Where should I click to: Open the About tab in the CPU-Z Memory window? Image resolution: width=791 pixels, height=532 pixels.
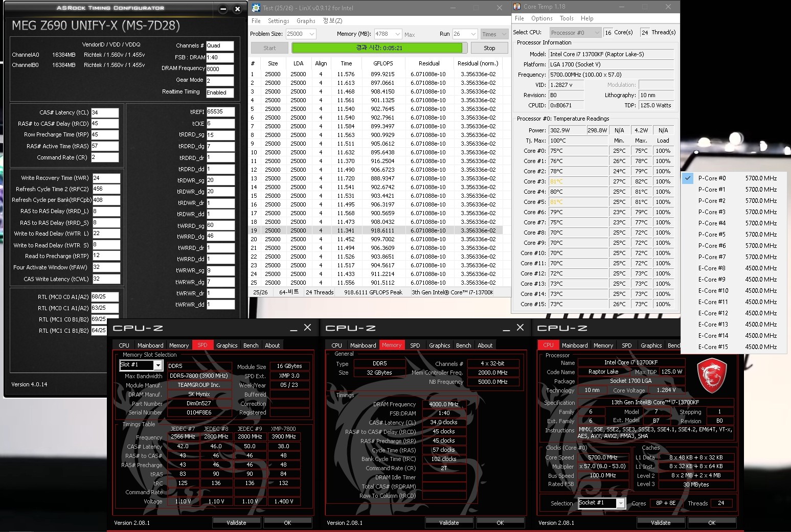[x=485, y=345]
